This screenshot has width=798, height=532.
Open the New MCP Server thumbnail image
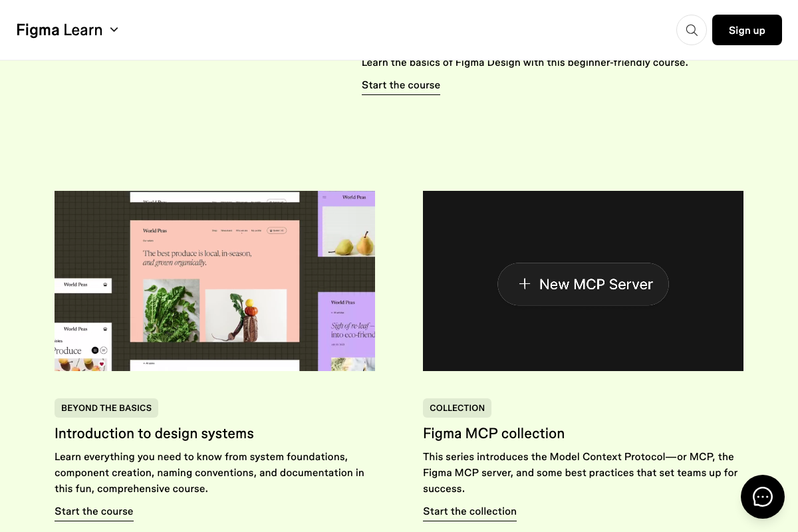coord(583,281)
